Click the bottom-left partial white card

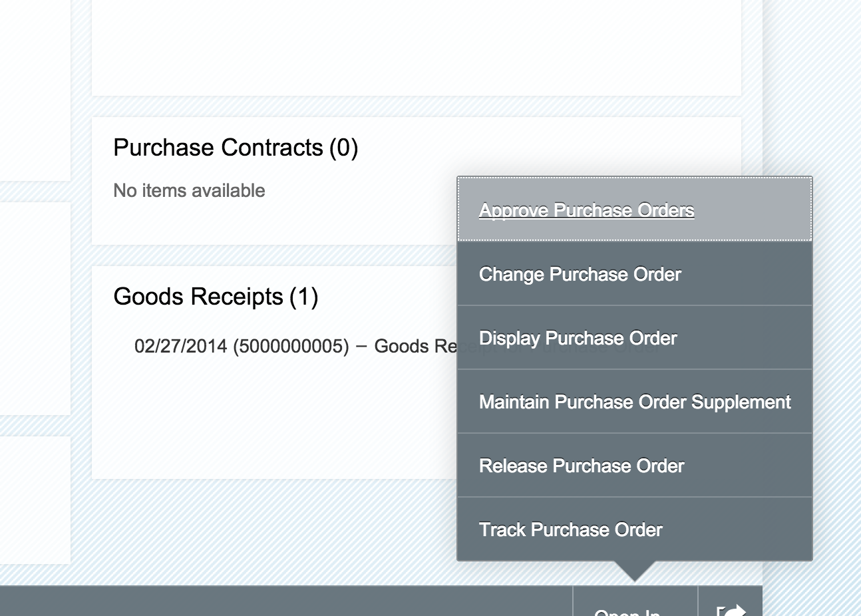(x=33, y=499)
